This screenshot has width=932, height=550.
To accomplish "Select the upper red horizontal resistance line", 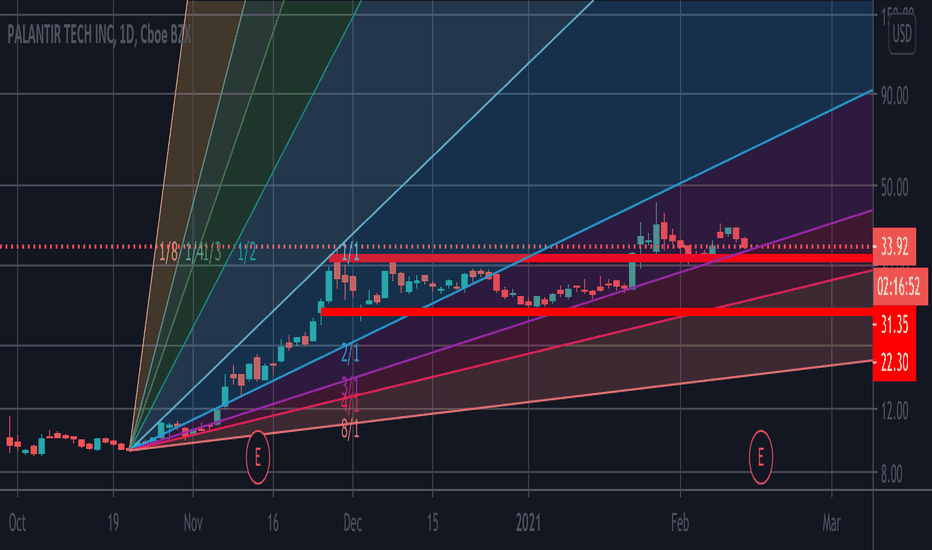I will coord(600,258).
